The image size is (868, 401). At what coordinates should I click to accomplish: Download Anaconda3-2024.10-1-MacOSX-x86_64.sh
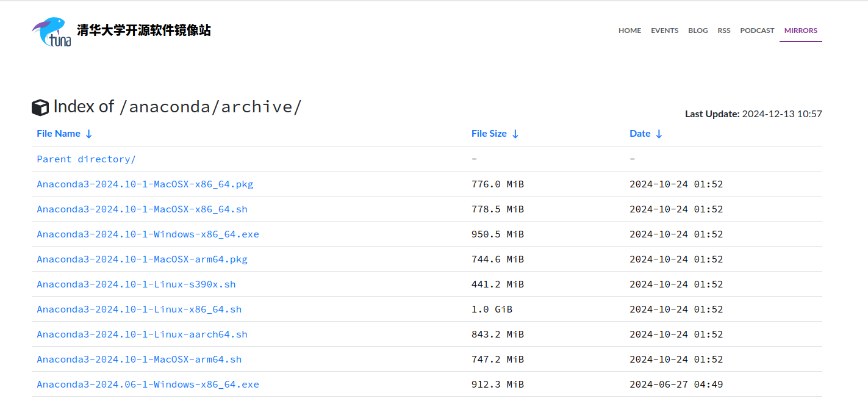[142, 209]
